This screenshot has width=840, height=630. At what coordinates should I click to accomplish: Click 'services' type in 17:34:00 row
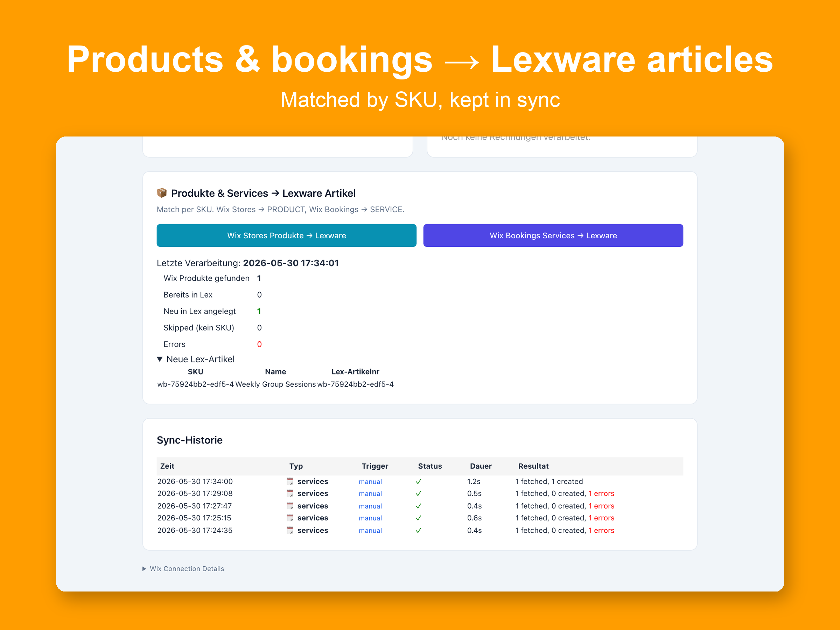pyautogui.click(x=313, y=482)
